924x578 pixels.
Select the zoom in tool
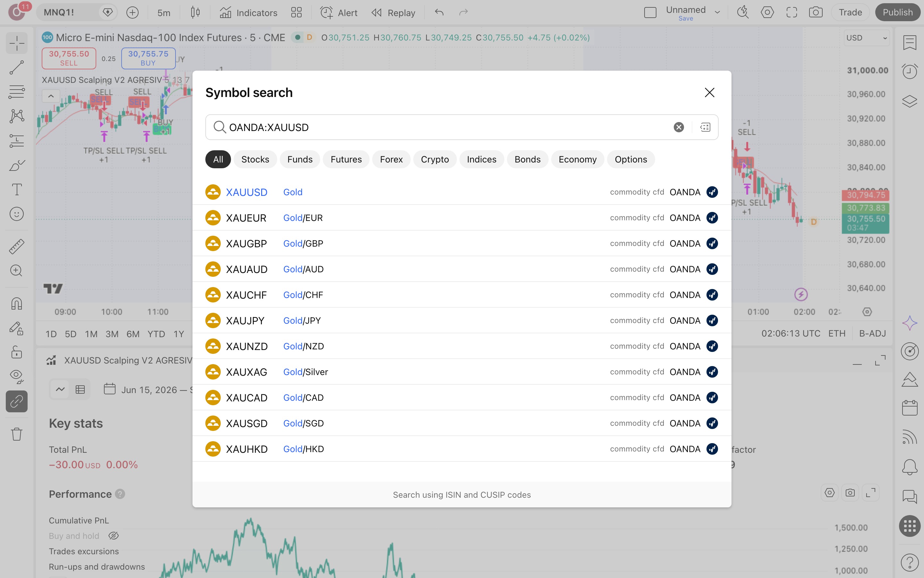click(x=16, y=271)
